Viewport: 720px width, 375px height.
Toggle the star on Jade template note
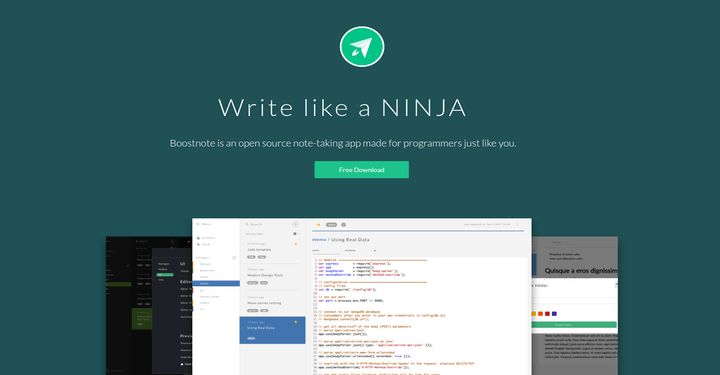click(296, 244)
